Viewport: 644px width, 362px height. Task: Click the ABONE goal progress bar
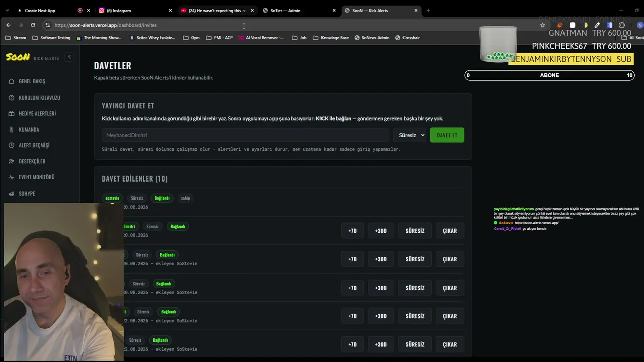pos(549,75)
